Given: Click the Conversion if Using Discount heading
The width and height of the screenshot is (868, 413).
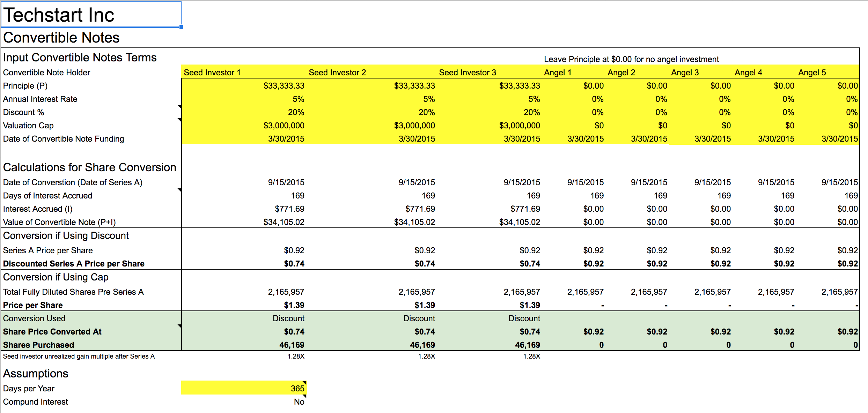Looking at the screenshot, I should (66, 236).
